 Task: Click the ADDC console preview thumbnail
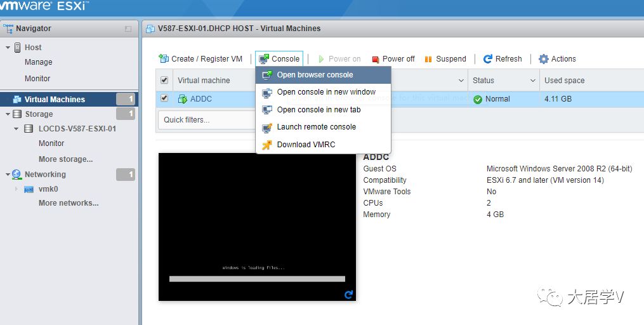click(x=257, y=227)
